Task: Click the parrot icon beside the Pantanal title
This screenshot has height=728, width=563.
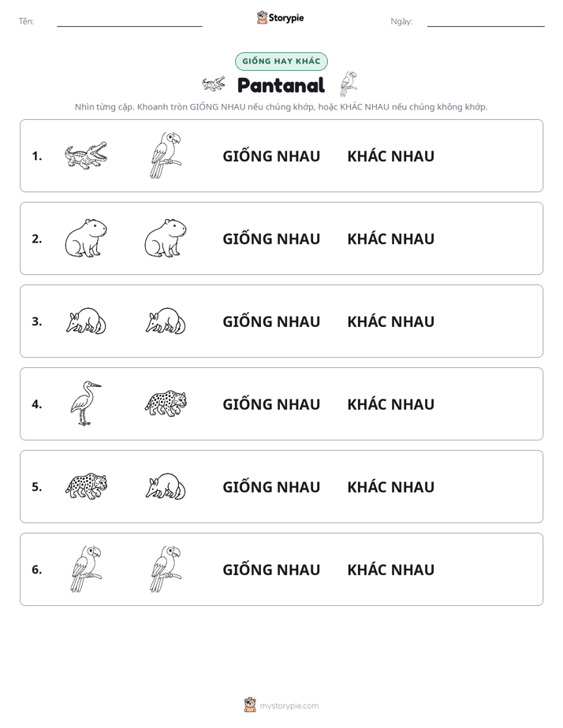Action: [349, 84]
